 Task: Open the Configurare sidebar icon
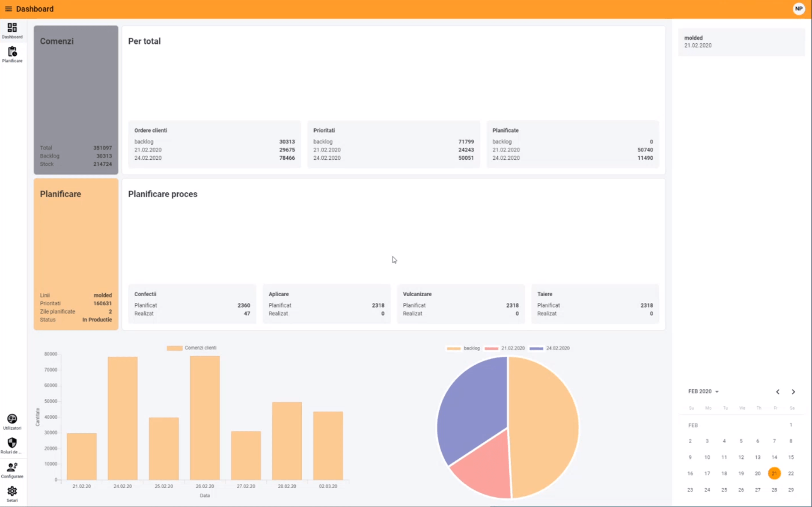point(12,470)
